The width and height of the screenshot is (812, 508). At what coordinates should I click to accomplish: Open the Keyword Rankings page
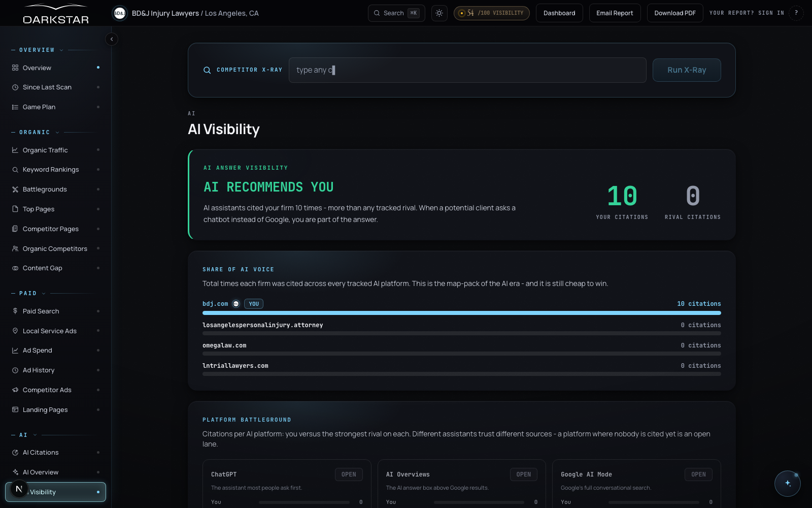55,170
